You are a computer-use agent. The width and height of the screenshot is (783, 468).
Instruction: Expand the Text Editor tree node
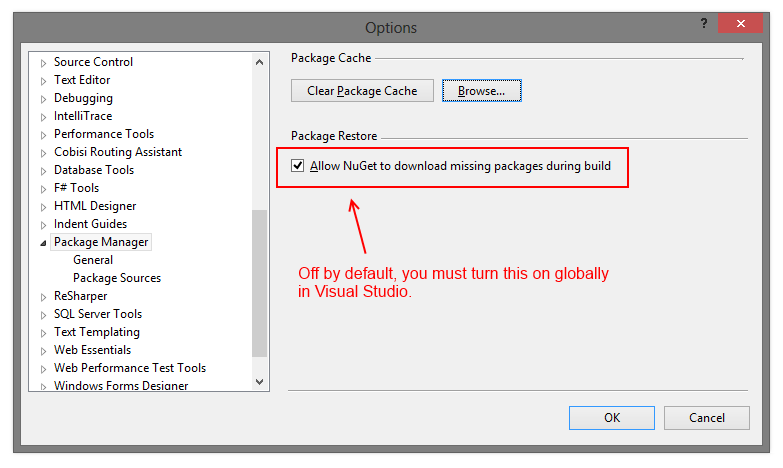43,81
